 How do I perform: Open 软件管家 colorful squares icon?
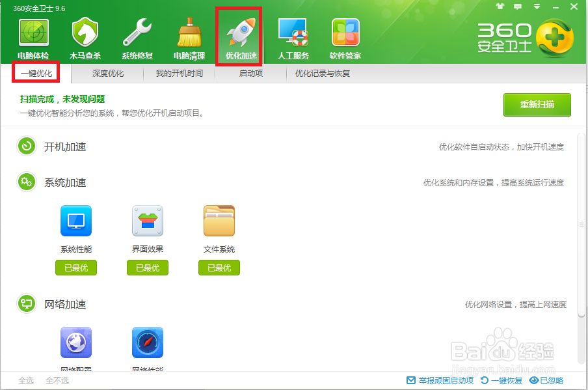[345, 33]
